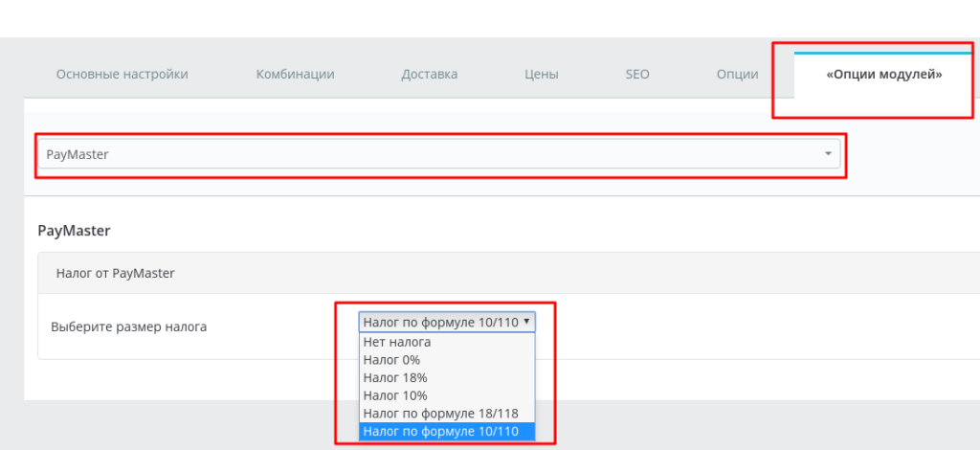Select Налог 0% from the list
The image size is (980, 450).
[391, 360]
